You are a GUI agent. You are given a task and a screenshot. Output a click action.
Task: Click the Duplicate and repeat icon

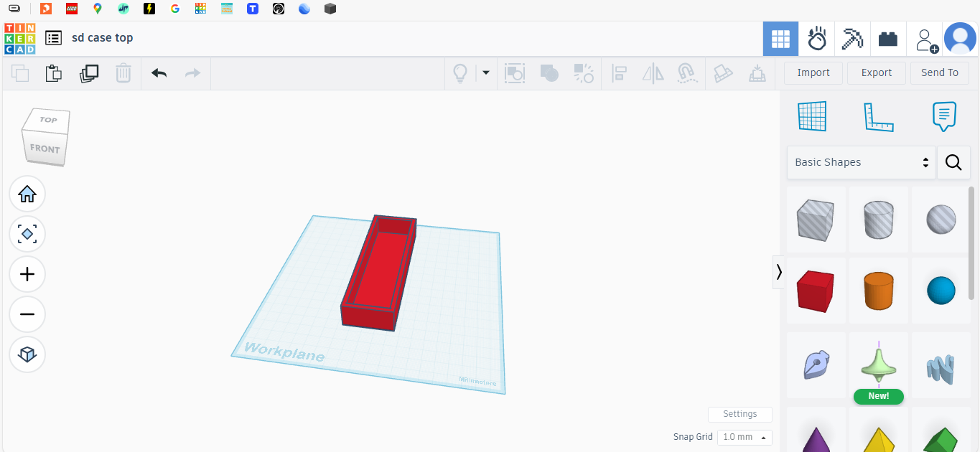tap(89, 72)
